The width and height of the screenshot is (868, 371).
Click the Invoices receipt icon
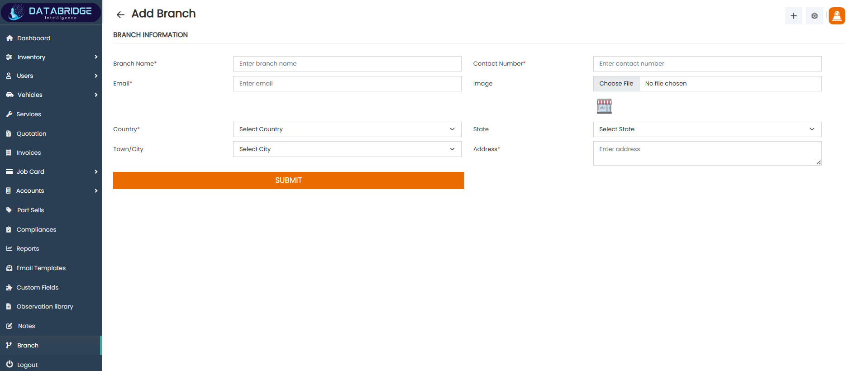tap(9, 153)
